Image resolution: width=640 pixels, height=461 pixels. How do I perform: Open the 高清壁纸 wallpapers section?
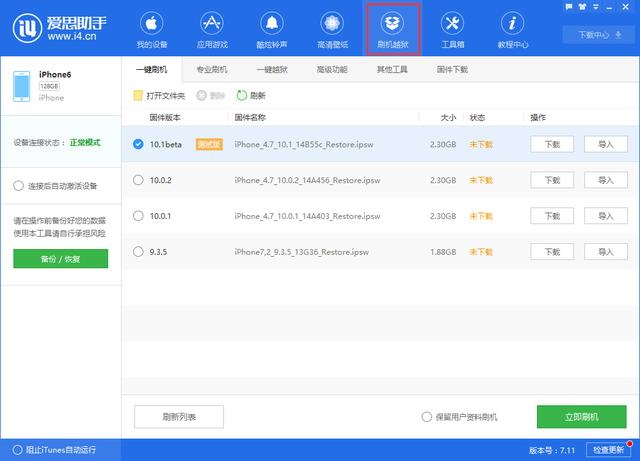pyautogui.click(x=332, y=30)
